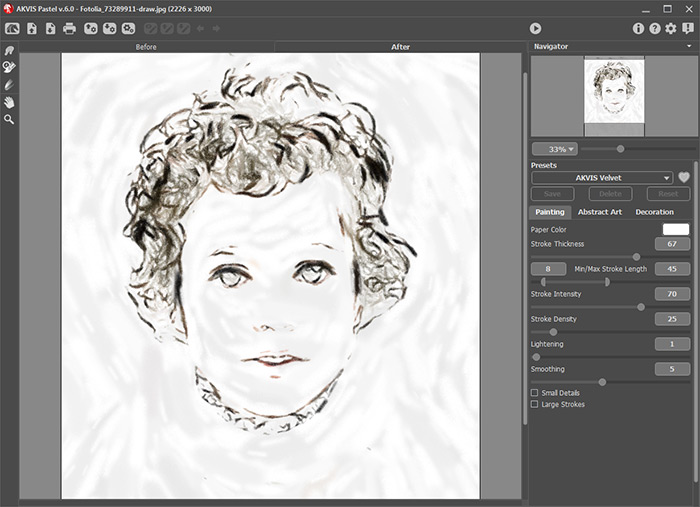Click the Stroke Density slider handle
Screen dimensions: 700x507
(553, 332)
